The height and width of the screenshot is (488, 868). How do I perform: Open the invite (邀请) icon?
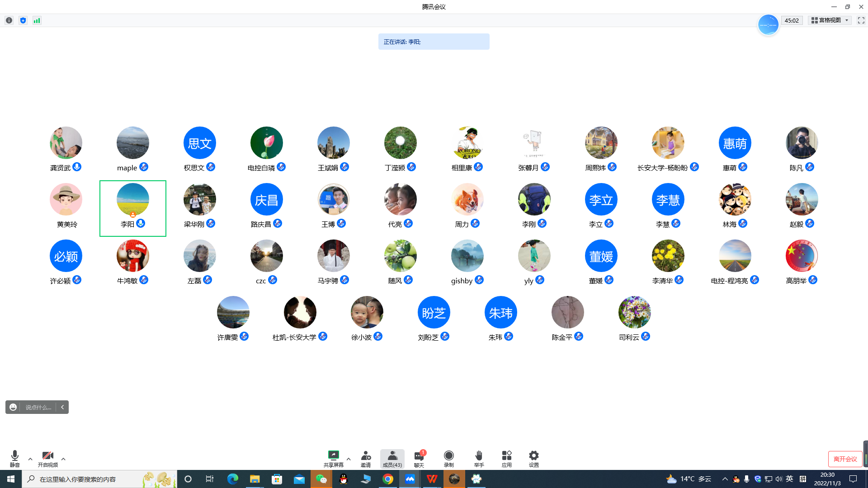coord(366,459)
